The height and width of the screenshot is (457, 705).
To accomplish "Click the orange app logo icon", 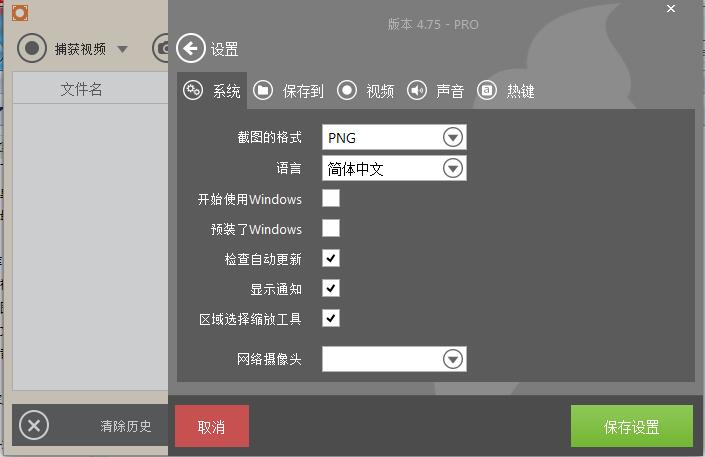I will 20,13.
